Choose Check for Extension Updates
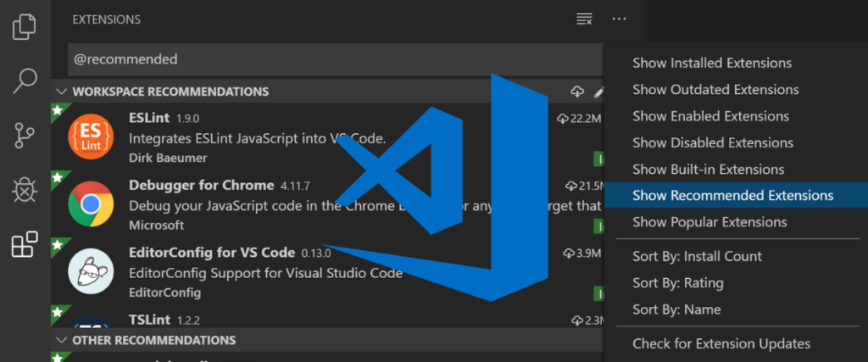The height and width of the screenshot is (362, 868). 721,343
